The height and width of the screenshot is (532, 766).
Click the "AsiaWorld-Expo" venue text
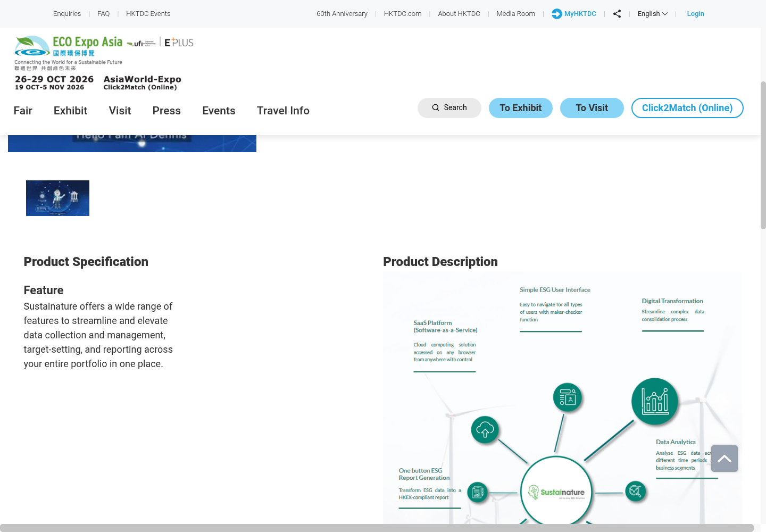pyautogui.click(x=143, y=79)
